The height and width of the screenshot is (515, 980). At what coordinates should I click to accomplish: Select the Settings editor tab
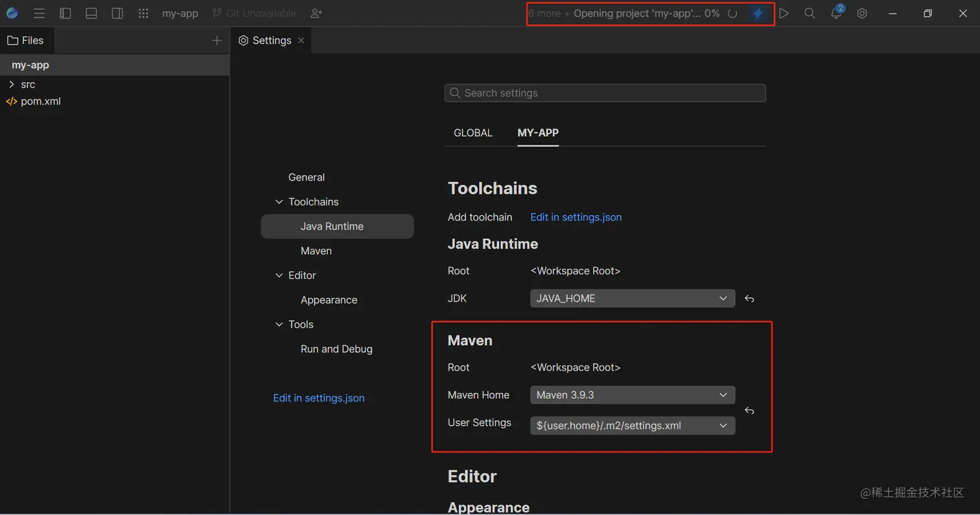pos(272,40)
